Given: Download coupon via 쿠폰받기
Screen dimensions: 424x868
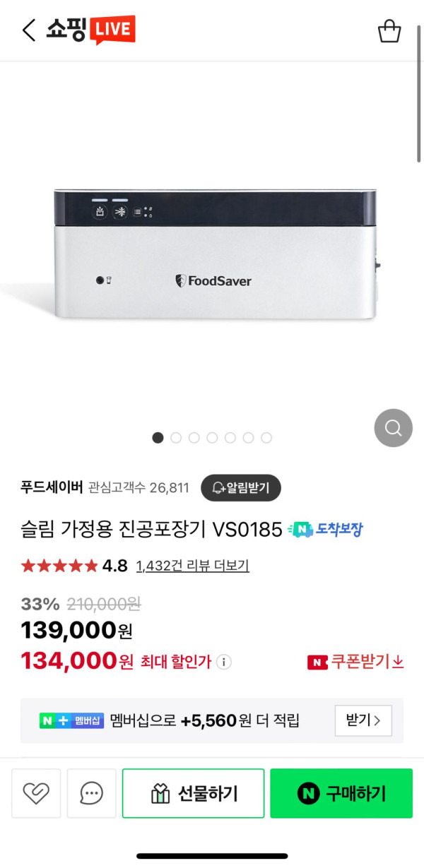Looking at the screenshot, I should coord(355,662).
